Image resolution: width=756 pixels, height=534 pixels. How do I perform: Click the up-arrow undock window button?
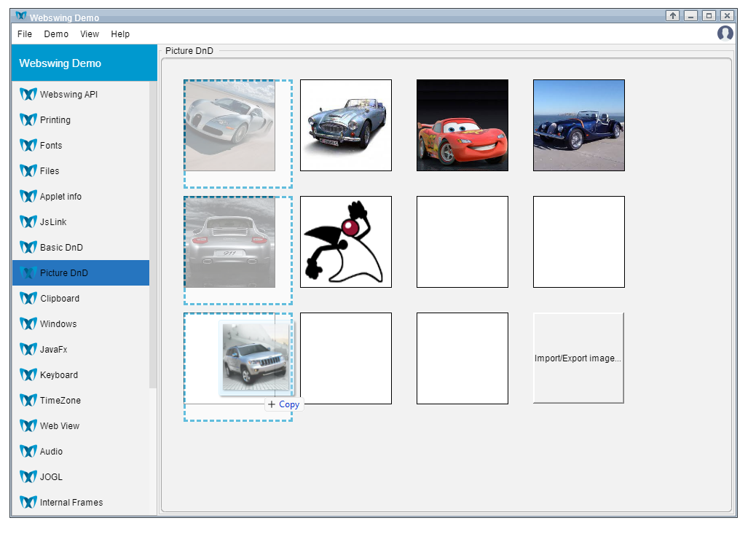pos(672,16)
